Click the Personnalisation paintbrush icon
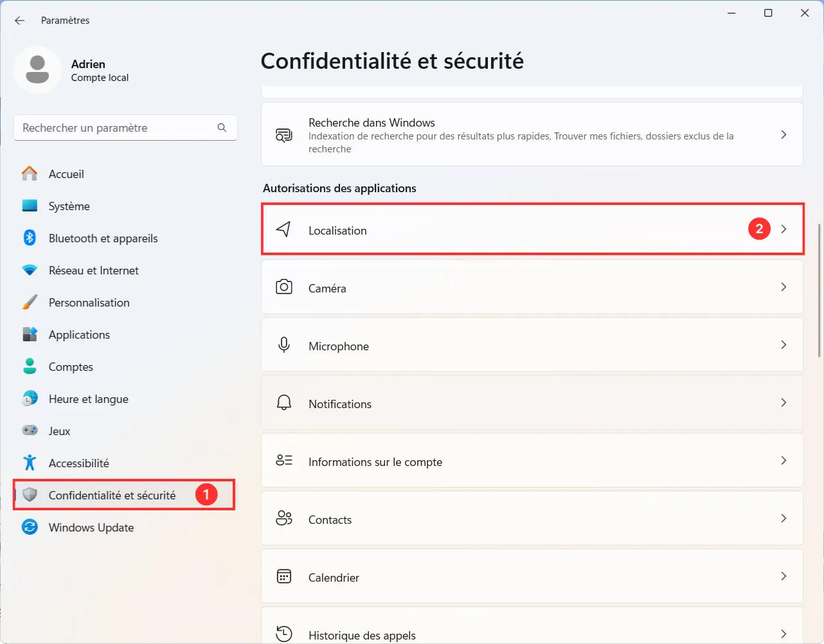Image resolution: width=824 pixels, height=644 pixels. (x=30, y=302)
